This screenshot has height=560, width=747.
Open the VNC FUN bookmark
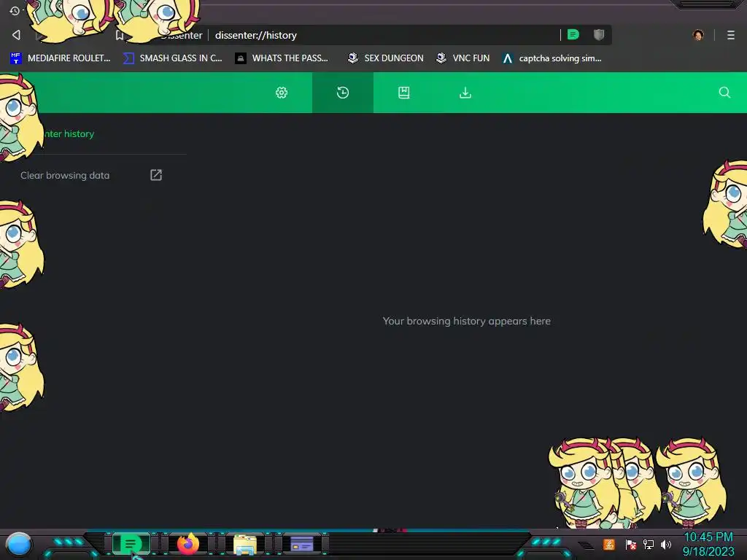pos(463,58)
